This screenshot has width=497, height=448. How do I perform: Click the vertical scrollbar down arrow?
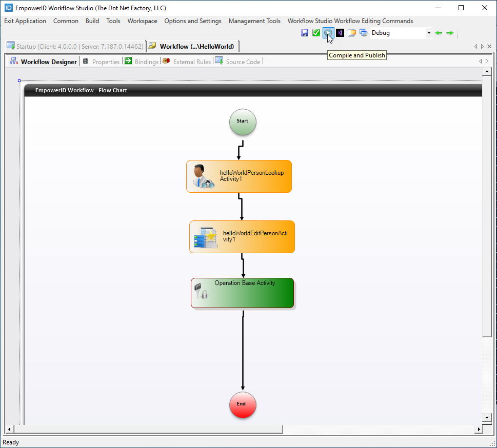(486, 417)
